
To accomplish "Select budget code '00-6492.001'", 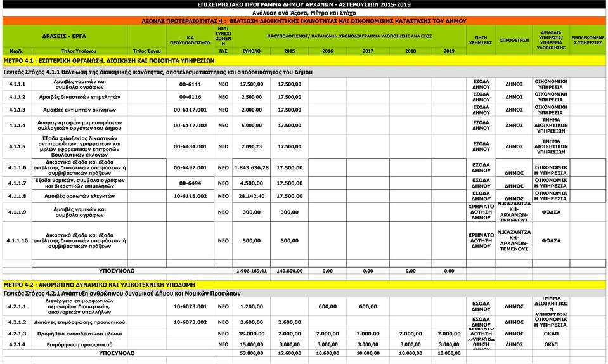I will [190, 168].
